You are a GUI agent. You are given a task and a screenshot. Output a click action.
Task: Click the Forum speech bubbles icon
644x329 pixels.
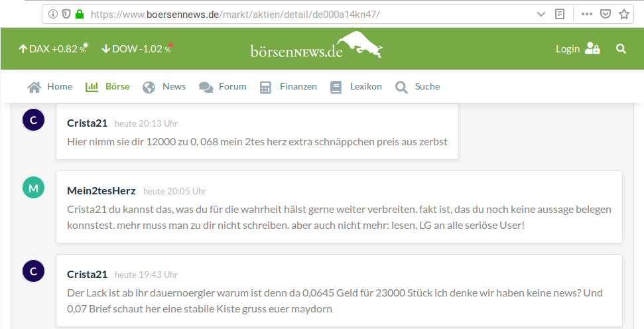tap(206, 88)
